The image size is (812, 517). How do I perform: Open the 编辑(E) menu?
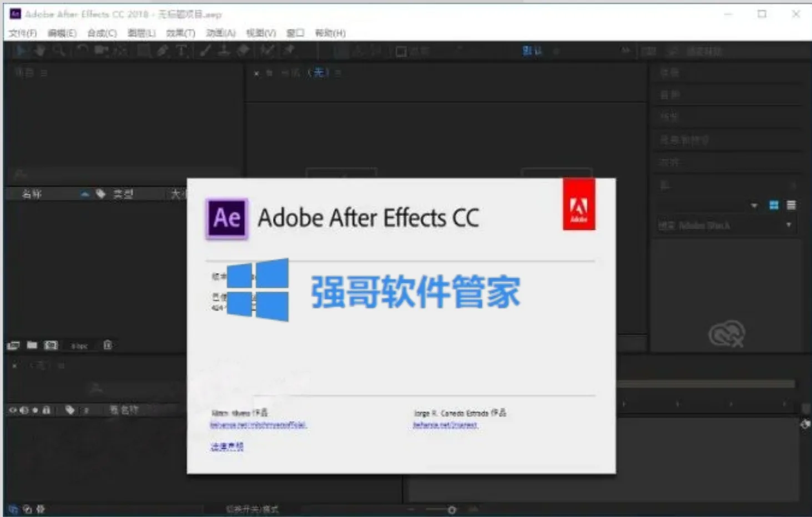pyautogui.click(x=62, y=33)
